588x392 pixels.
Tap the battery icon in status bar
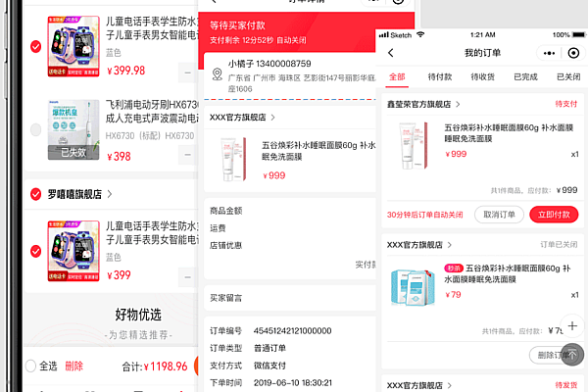point(578,35)
